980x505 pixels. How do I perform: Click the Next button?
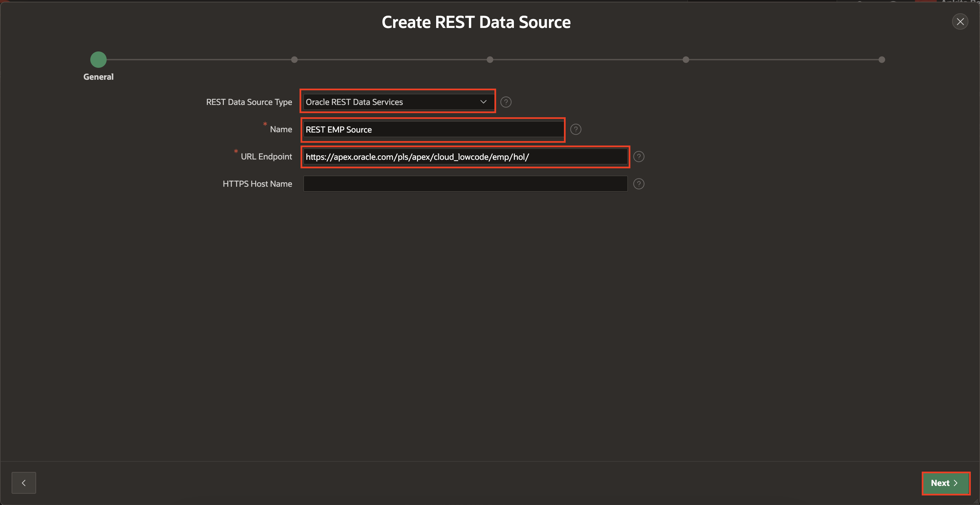(x=945, y=483)
